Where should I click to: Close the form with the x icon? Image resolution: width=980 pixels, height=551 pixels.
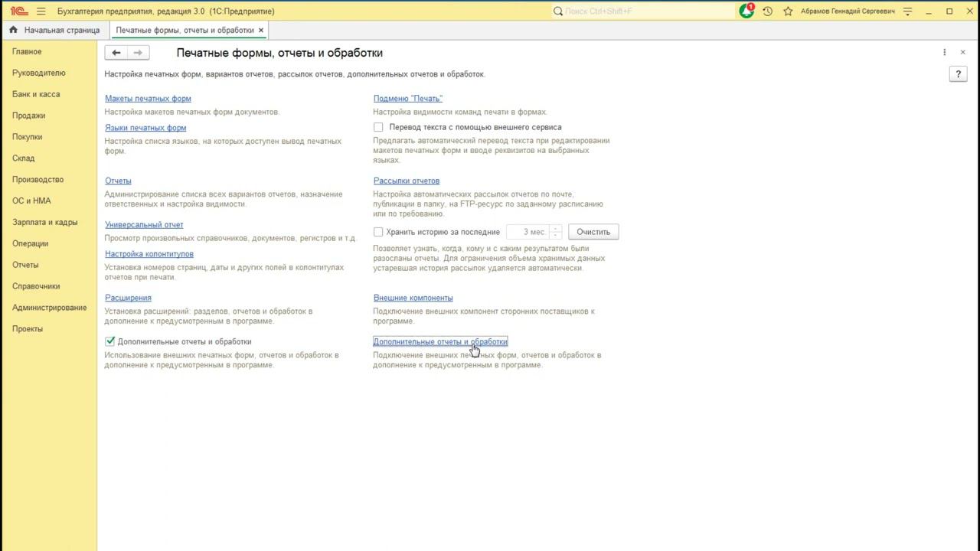[x=962, y=52]
